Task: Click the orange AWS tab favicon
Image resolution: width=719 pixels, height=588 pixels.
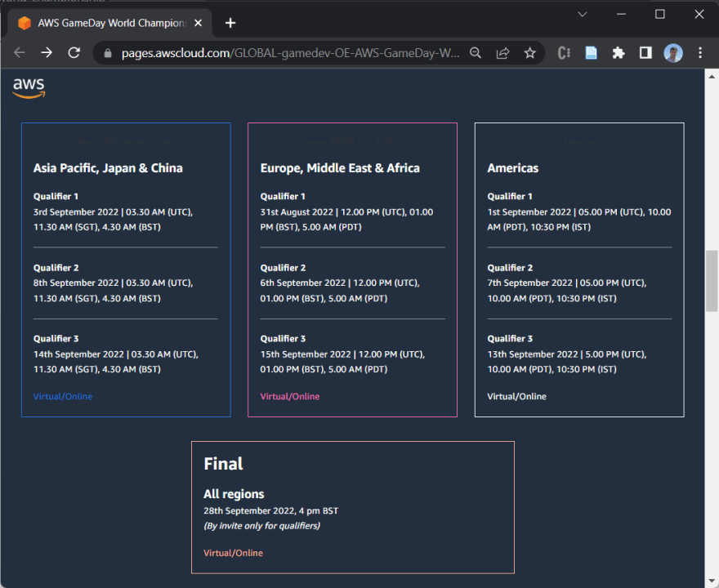Action: click(25, 23)
